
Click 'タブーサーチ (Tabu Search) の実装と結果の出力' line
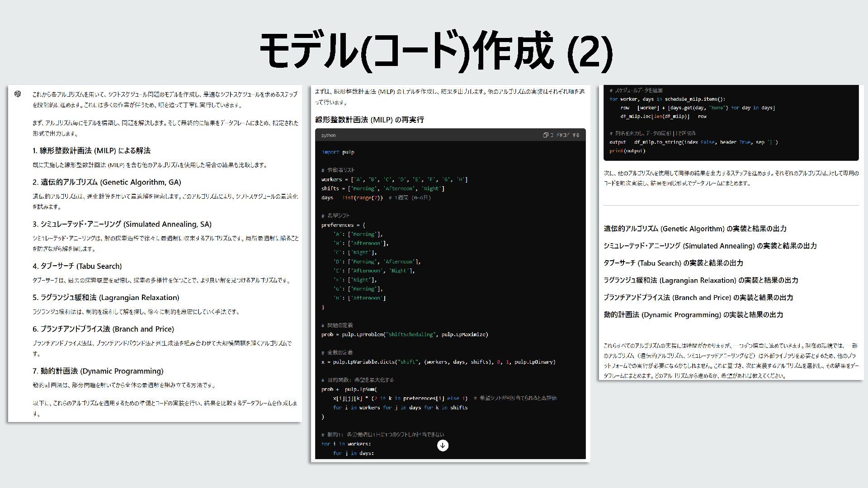[673, 263]
